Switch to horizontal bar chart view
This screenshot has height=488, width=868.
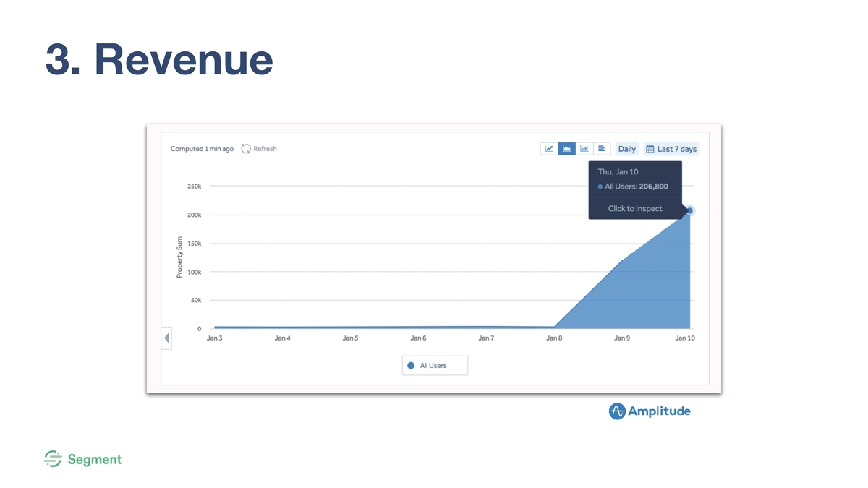(x=602, y=148)
